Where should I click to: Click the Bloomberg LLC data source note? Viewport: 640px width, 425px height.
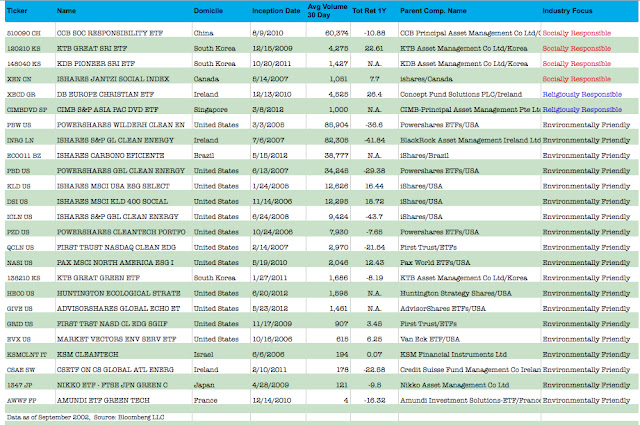click(x=85, y=417)
